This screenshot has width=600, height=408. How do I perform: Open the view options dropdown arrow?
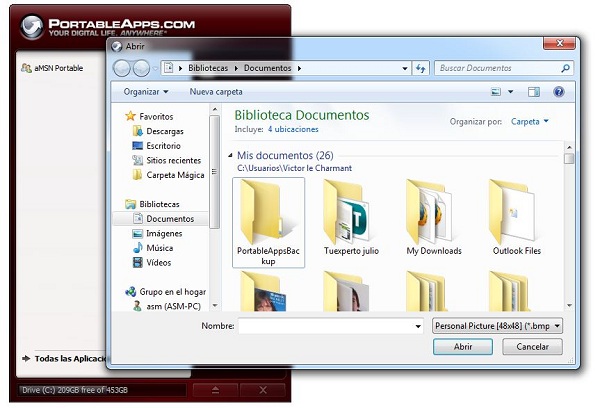pyautogui.click(x=510, y=92)
